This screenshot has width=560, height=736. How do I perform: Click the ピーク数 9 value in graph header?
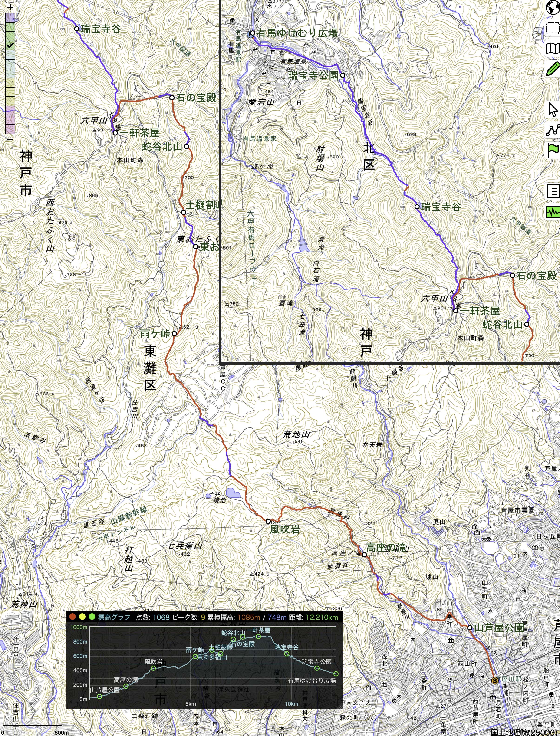click(203, 617)
